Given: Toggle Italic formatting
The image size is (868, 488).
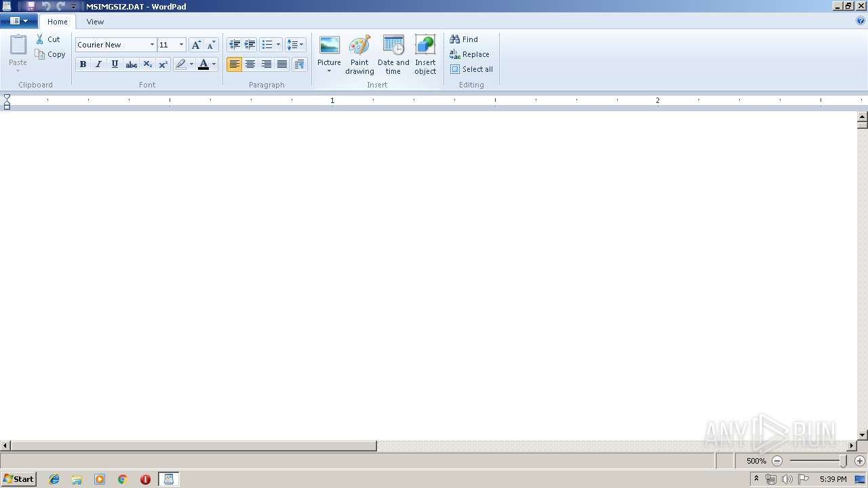Looking at the screenshot, I should [98, 64].
